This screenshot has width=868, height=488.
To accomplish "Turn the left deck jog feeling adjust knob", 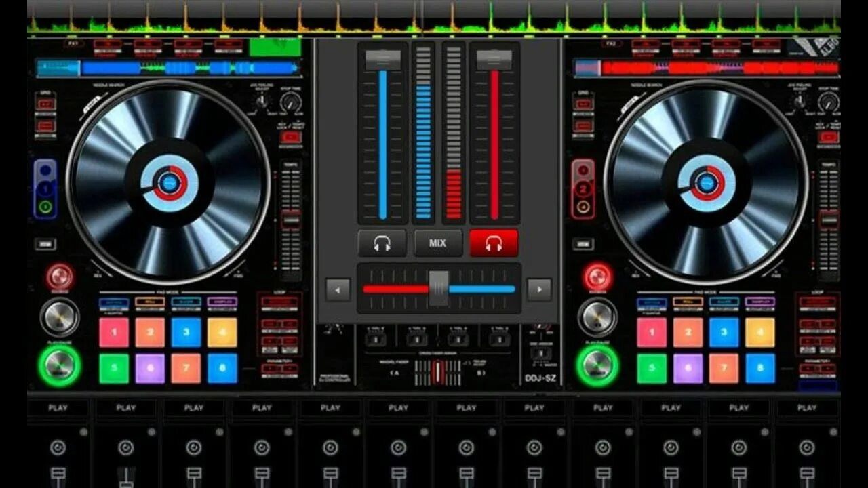I will click(262, 102).
